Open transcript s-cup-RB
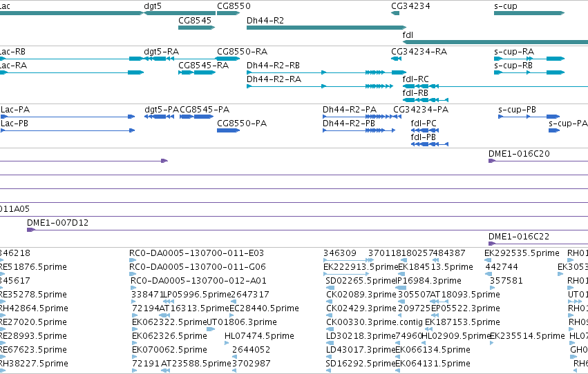588x374 pixels. click(513, 66)
